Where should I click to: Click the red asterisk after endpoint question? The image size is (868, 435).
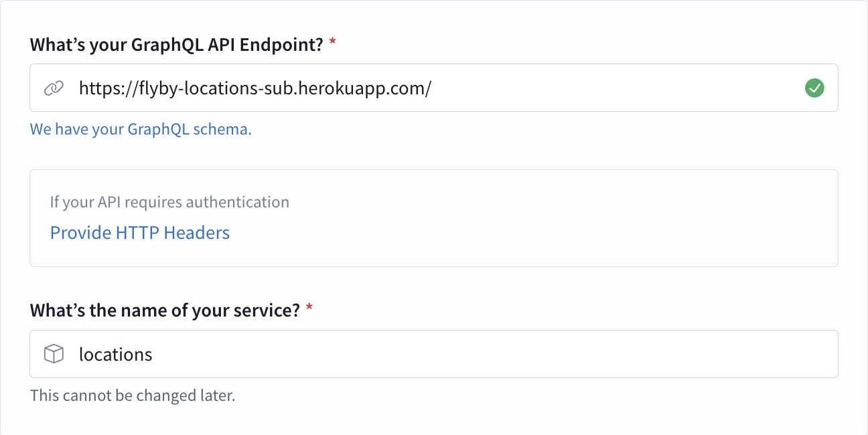[332, 40]
